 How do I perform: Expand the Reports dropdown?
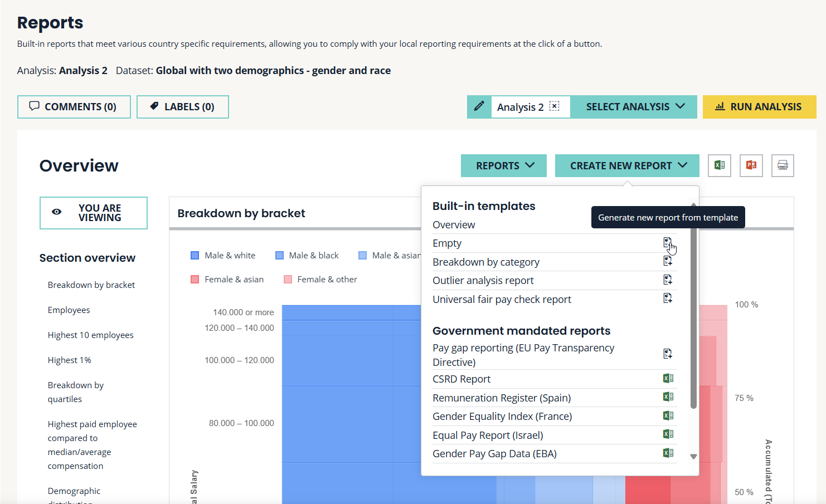pyautogui.click(x=504, y=165)
